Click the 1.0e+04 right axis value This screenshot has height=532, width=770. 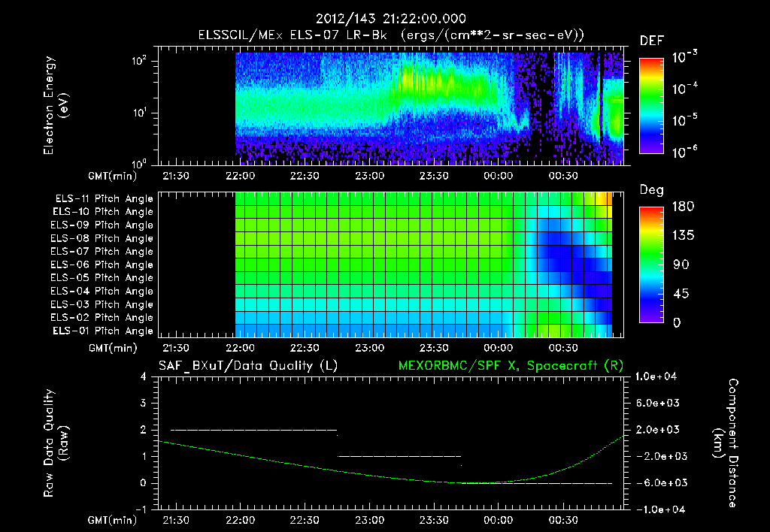[x=656, y=376]
